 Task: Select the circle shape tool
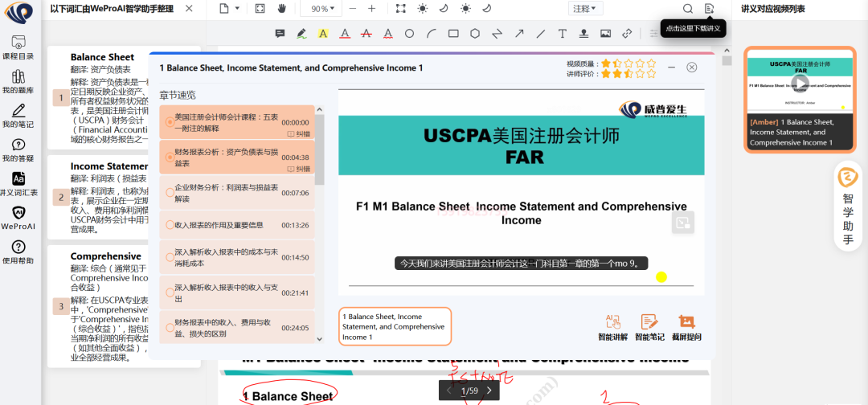(409, 34)
